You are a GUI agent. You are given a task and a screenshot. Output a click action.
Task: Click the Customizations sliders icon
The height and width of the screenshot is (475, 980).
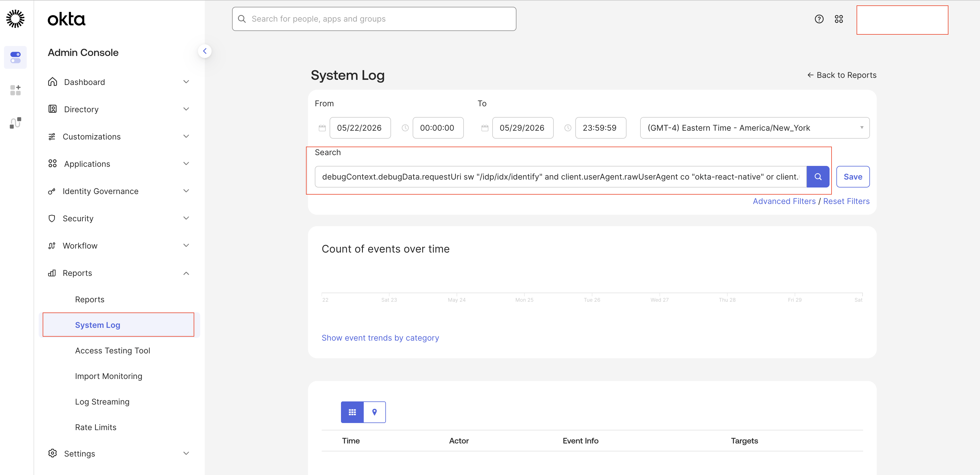coord(52,136)
